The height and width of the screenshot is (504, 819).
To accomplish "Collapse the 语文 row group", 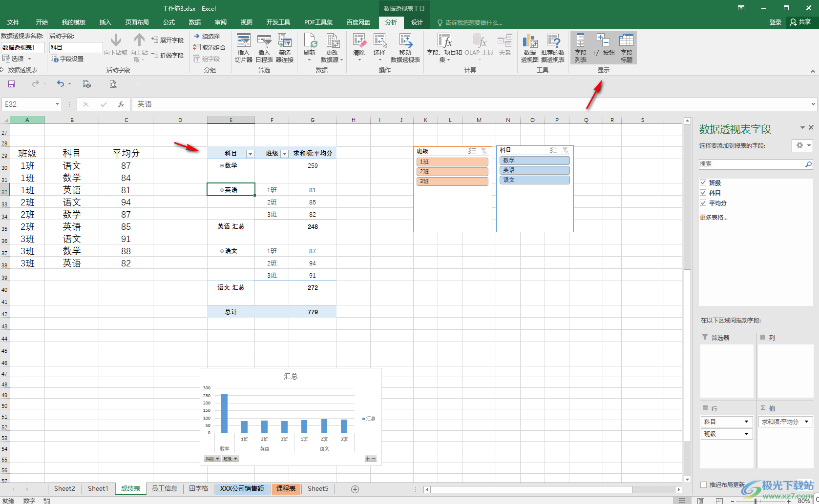I will coord(222,251).
